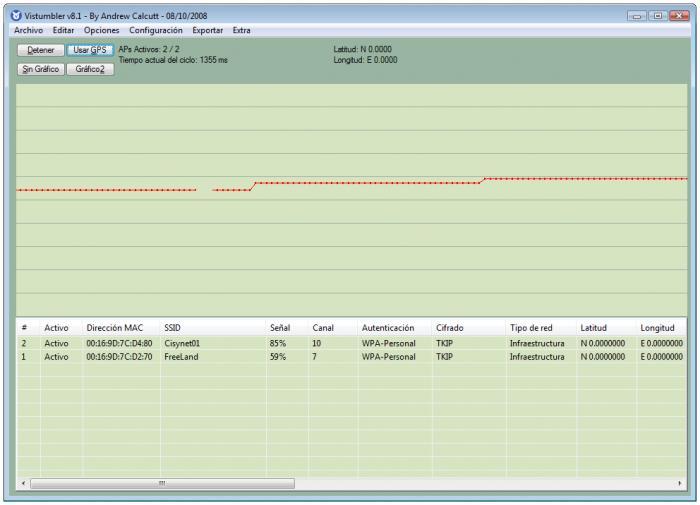Open the Exportar menu
This screenshot has height=505, width=700.
208,30
